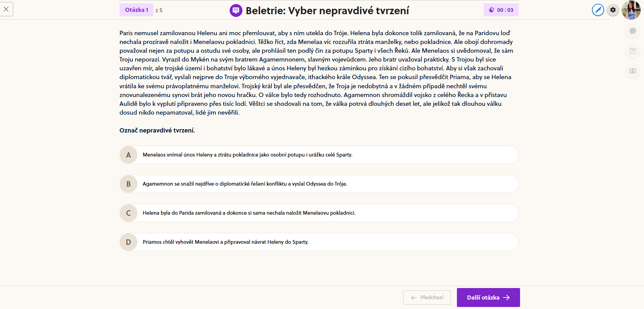The height and width of the screenshot is (309, 644).
Task: Select answer B about Agamemnon and Odysseus
Action: click(x=245, y=184)
